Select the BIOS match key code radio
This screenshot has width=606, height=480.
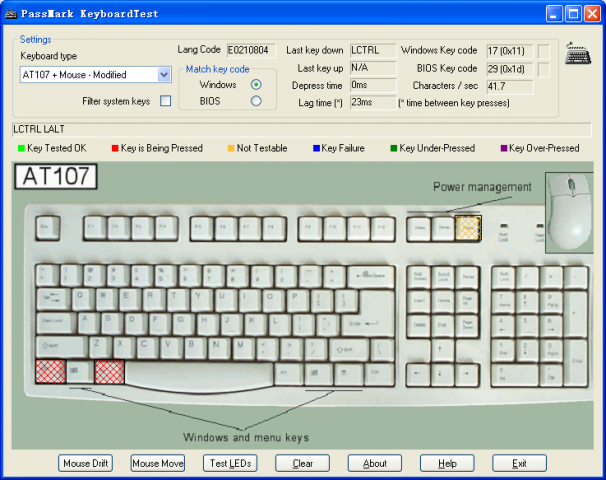[256, 101]
